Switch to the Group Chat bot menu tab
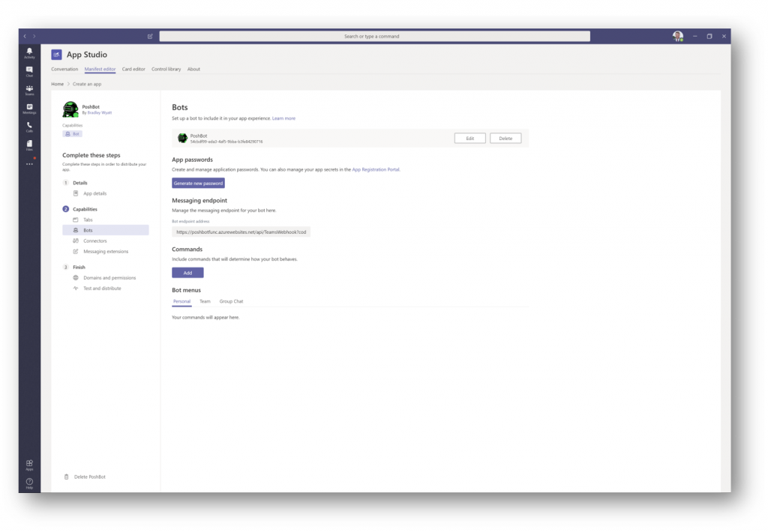 (231, 301)
